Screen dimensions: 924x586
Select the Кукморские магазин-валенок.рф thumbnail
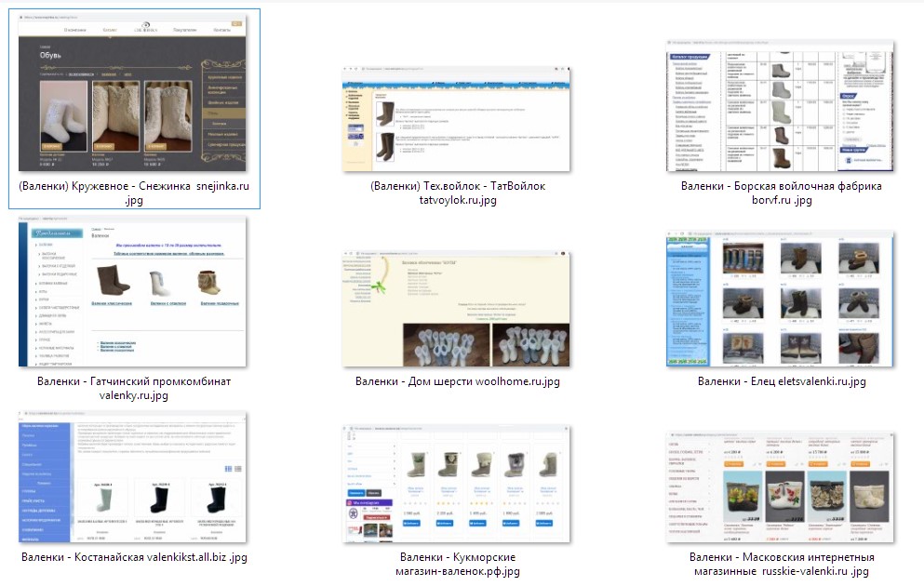456,484
